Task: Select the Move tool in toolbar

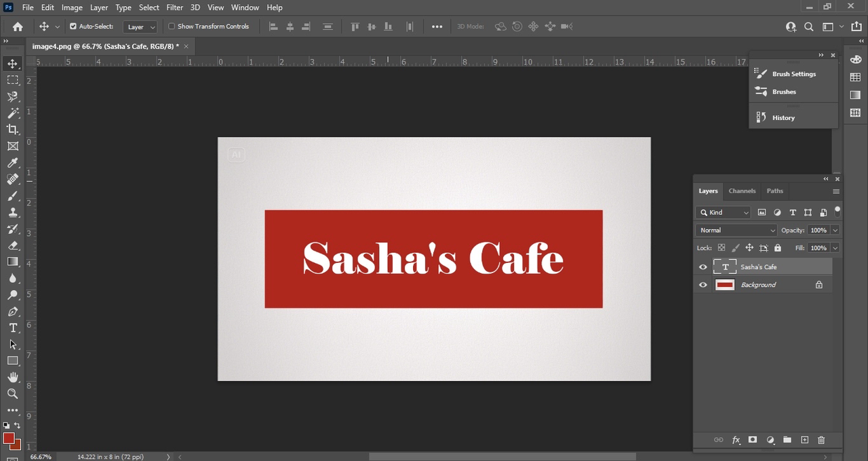Action: [x=13, y=64]
